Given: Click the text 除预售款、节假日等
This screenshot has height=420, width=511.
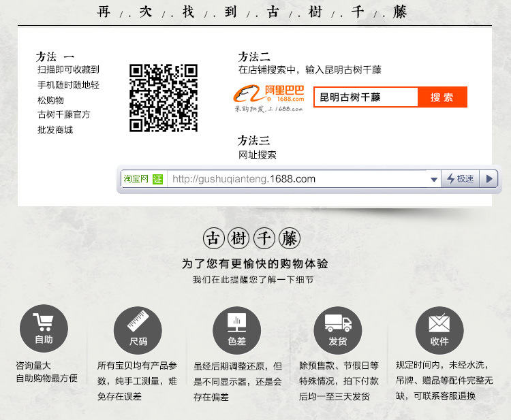Looking at the screenshot, I should click(339, 366).
